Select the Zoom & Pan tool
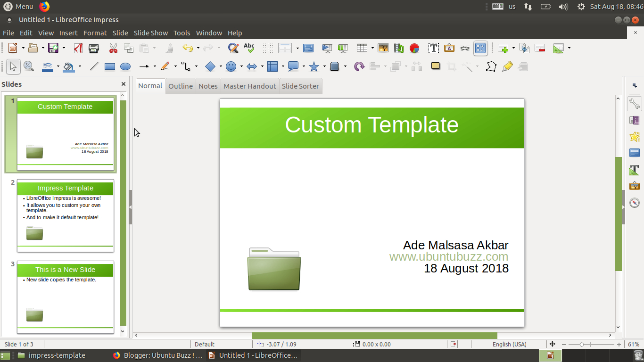644x362 pixels. pyautogui.click(x=29, y=66)
